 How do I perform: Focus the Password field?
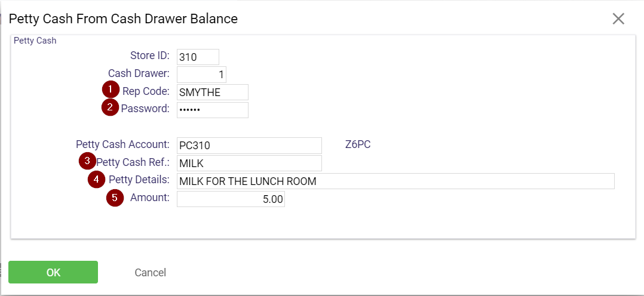coord(213,110)
